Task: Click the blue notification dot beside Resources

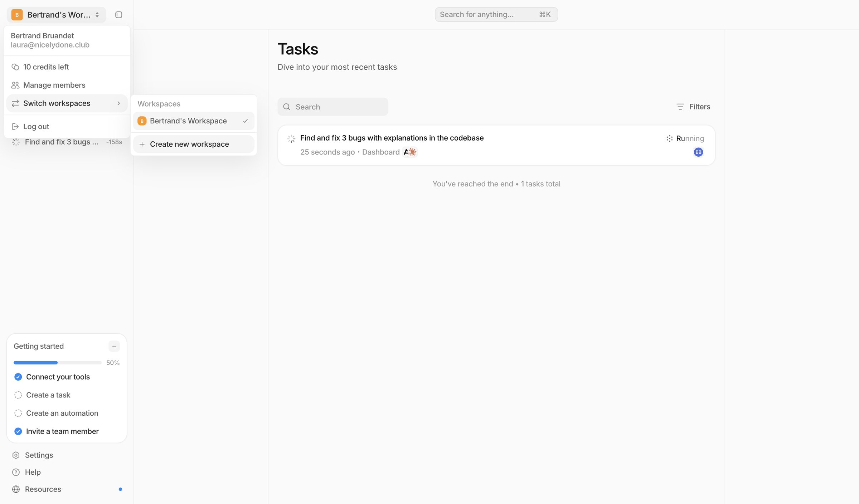Action: tap(120, 489)
